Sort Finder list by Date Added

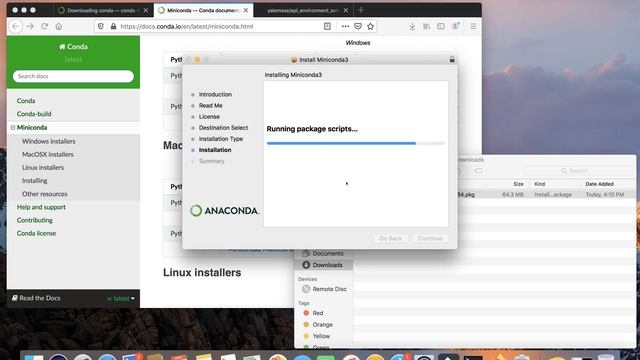[x=599, y=184]
